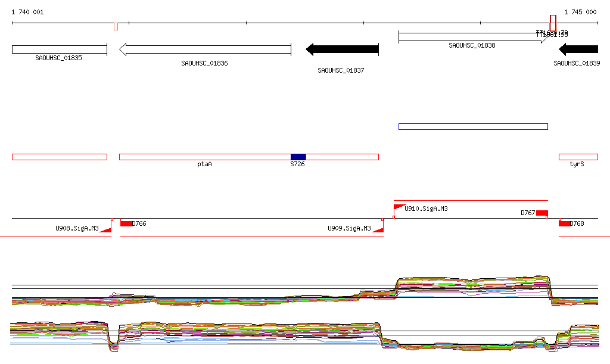The width and height of the screenshot is (610, 364).
Task: Click the blue S726 segment box
Action: [x=298, y=157]
